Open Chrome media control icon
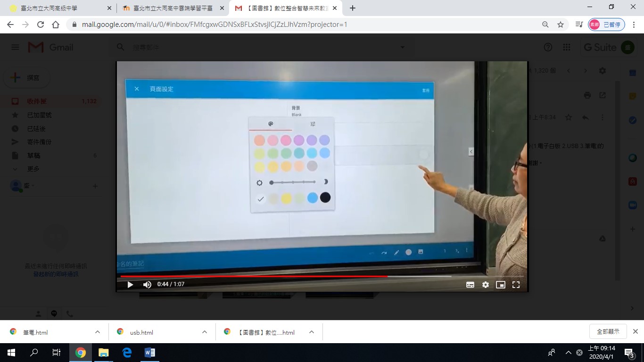644x362 pixels. click(x=579, y=25)
